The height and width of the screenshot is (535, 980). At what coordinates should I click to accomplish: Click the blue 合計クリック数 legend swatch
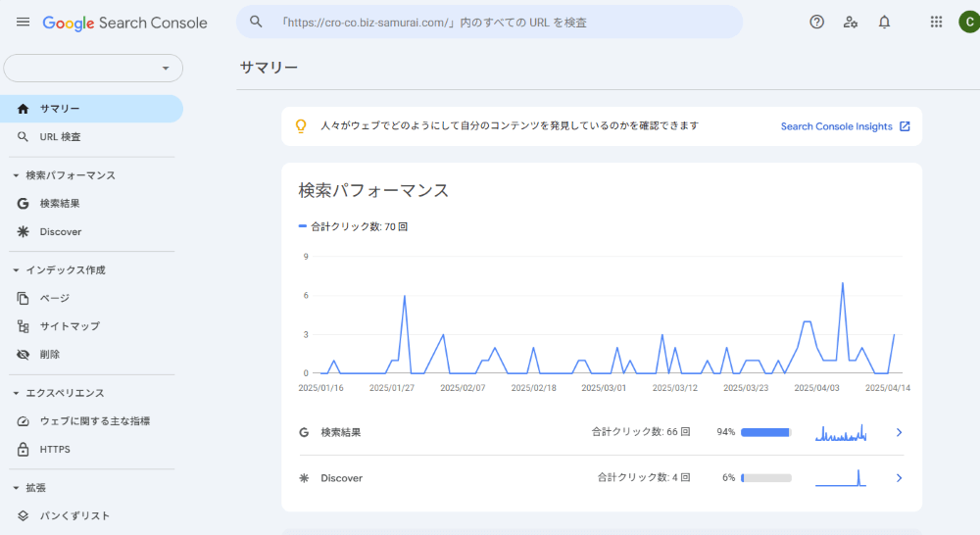point(303,226)
